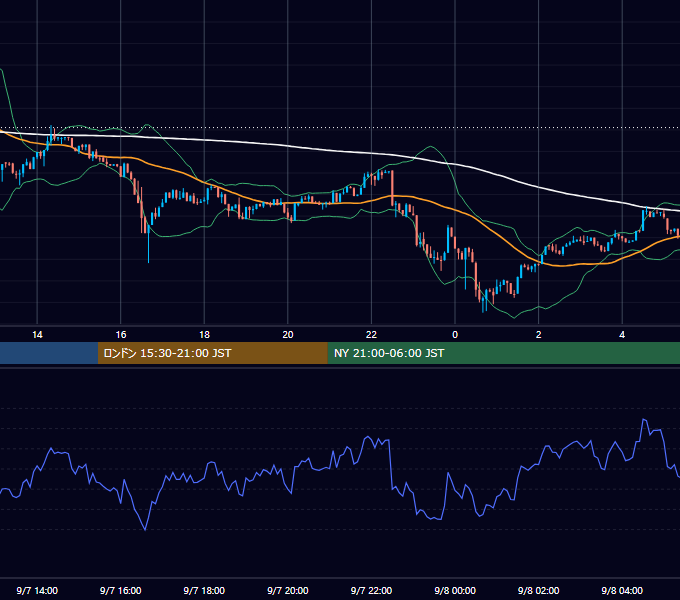Image resolution: width=680 pixels, height=600 pixels.
Task: Click the 9/7 22:00 time label
Action: (x=371, y=591)
